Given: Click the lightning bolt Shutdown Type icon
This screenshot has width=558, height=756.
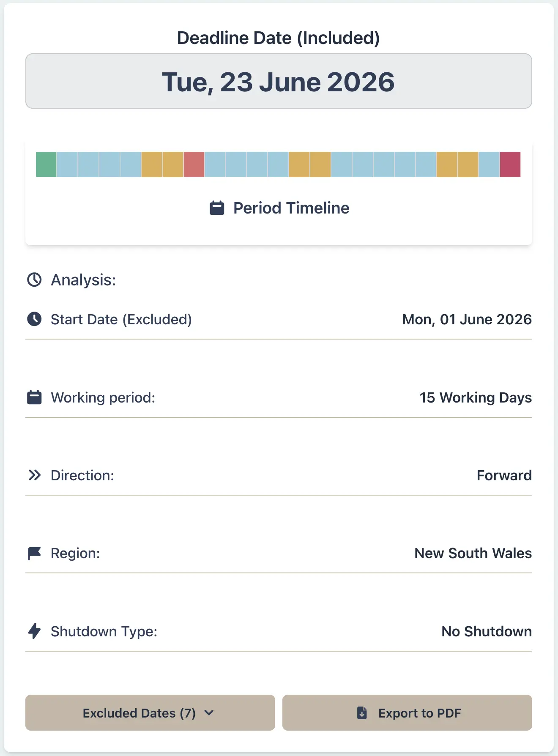Looking at the screenshot, I should (34, 631).
